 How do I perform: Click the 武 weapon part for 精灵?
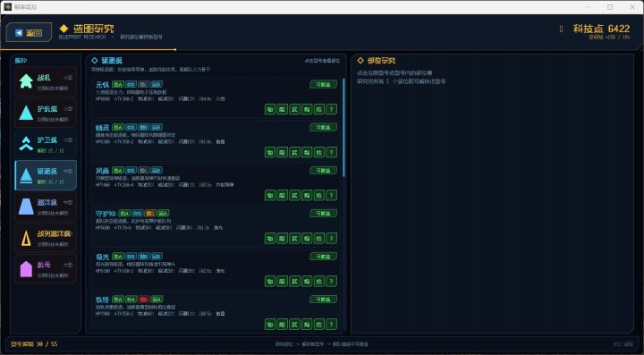click(294, 152)
